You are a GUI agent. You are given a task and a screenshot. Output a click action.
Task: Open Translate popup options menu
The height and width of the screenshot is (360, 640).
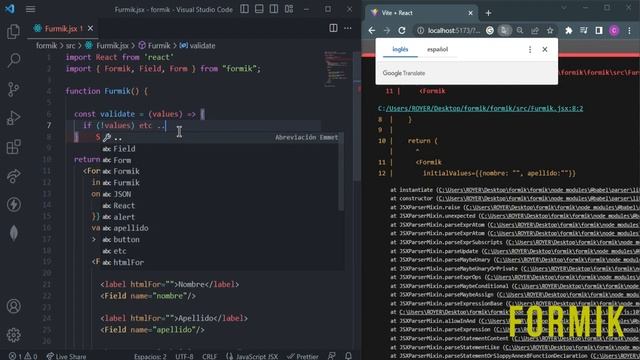tap(530, 49)
